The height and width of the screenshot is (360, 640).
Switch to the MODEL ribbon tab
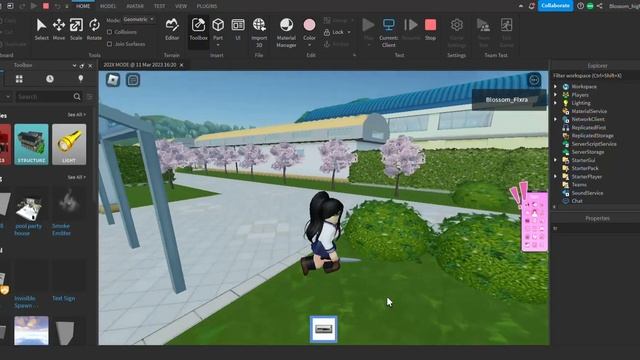click(108, 6)
